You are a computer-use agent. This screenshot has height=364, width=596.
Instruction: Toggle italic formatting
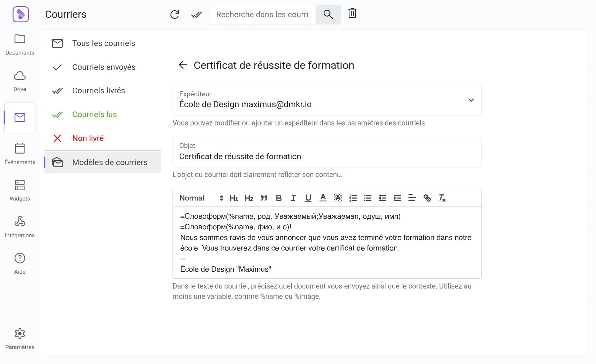[x=293, y=198]
